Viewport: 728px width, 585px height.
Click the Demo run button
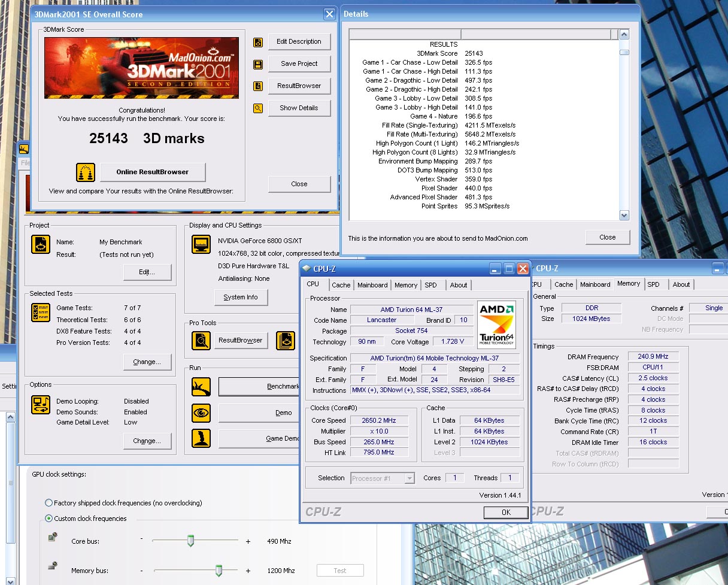pos(259,413)
